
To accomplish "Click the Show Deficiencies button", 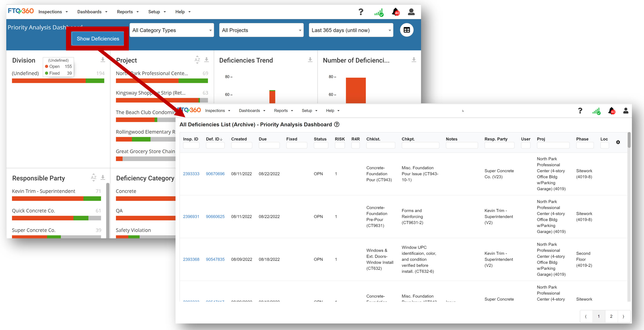I will click(x=98, y=39).
